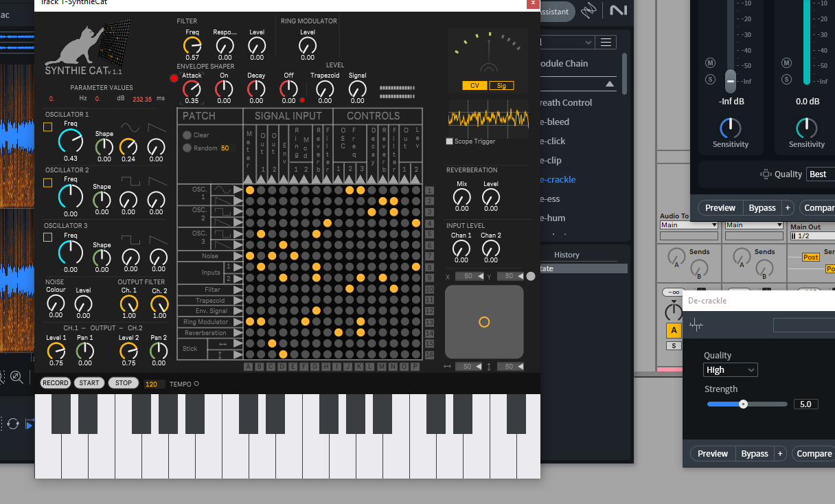Toggle the Scope Trigger checkbox
Image resolution: width=835 pixels, height=504 pixels.
coord(450,141)
